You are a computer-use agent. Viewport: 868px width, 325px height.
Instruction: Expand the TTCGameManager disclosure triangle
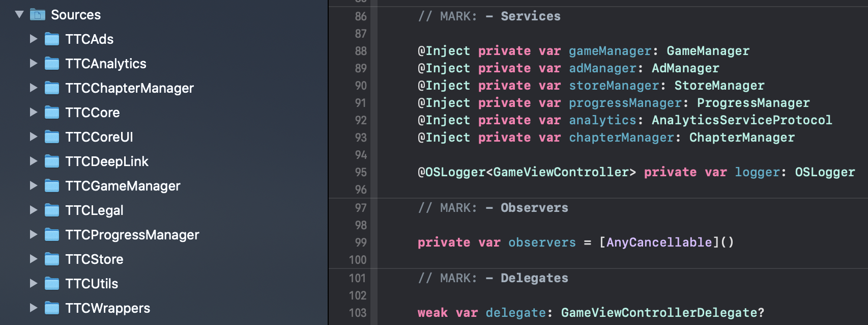tap(34, 185)
